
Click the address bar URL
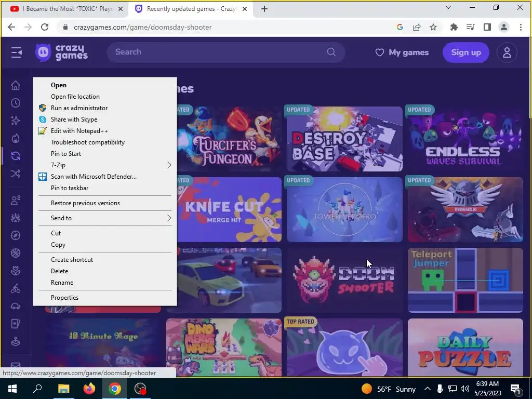tap(142, 27)
